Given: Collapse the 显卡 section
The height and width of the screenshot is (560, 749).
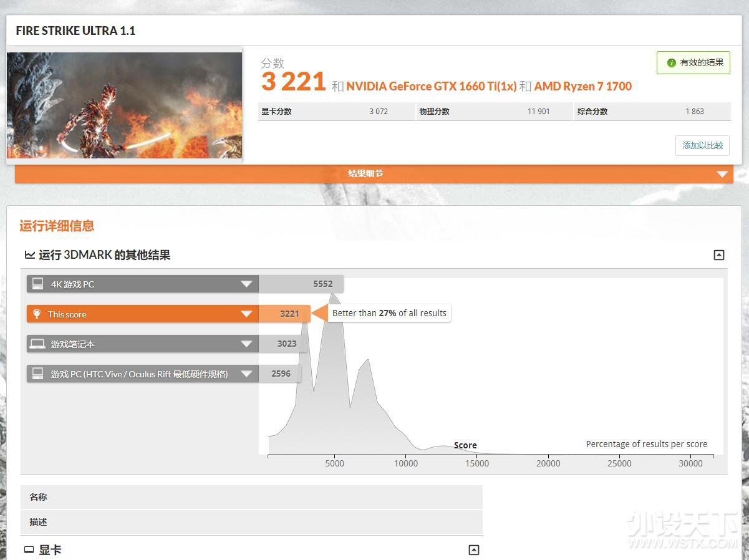Looking at the screenshot, I should pos(474,550).
